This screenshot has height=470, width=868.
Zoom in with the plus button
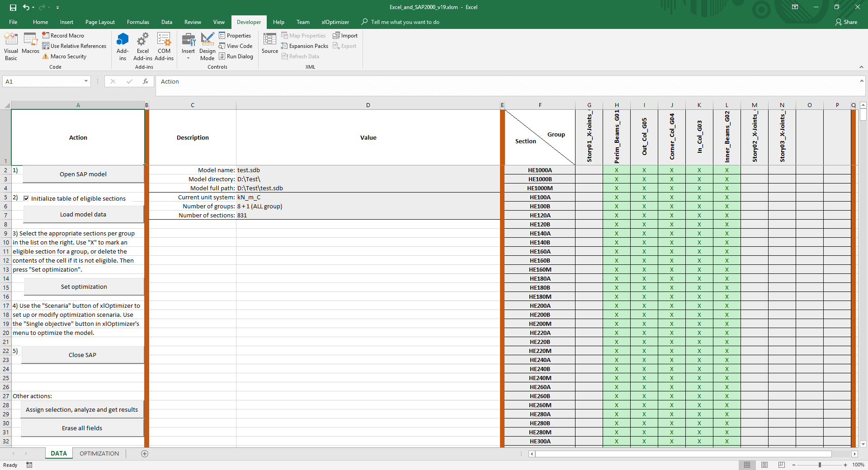[845, 465]
